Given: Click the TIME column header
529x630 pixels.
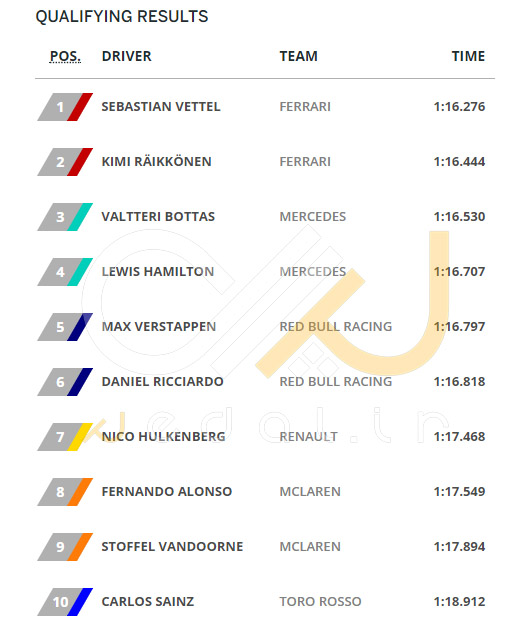Looking at the screenshot, I should point(468,56).
